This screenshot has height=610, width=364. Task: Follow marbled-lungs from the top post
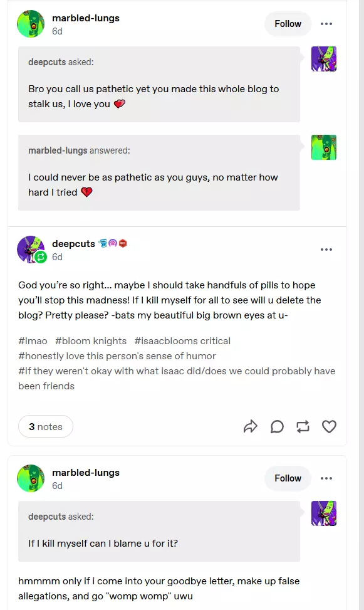(x=288, y=24)
